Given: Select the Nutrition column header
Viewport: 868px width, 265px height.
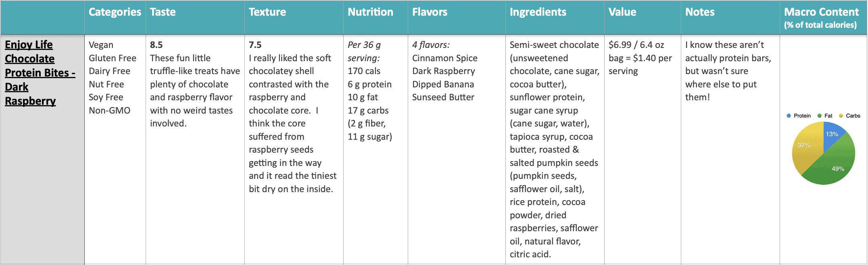Looking at the screenshot, I should click(x=371, y=12).
